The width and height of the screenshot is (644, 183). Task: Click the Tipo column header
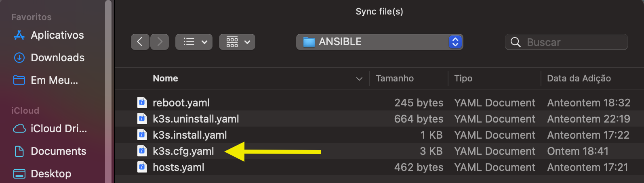point(463,79)
